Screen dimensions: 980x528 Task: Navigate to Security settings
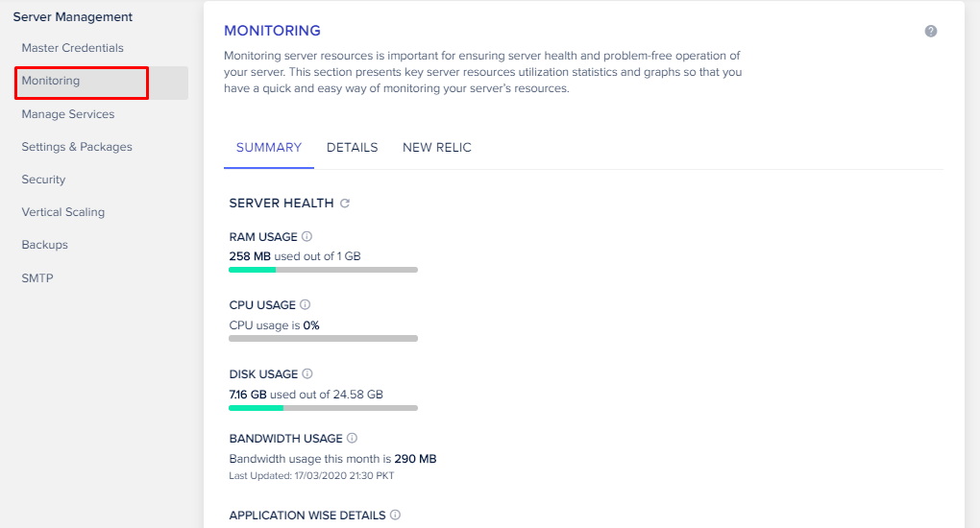click(43, 180)
